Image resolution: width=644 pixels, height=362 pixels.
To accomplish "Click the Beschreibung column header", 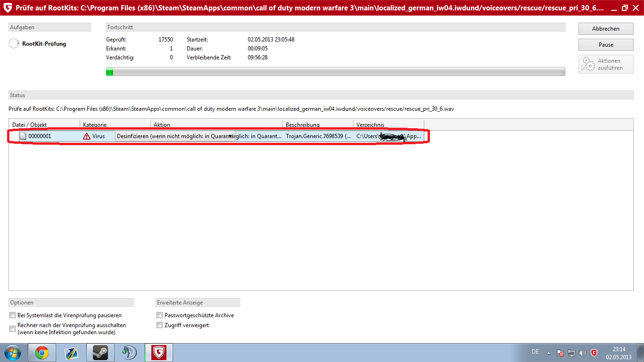I will [x=318, y=125].
